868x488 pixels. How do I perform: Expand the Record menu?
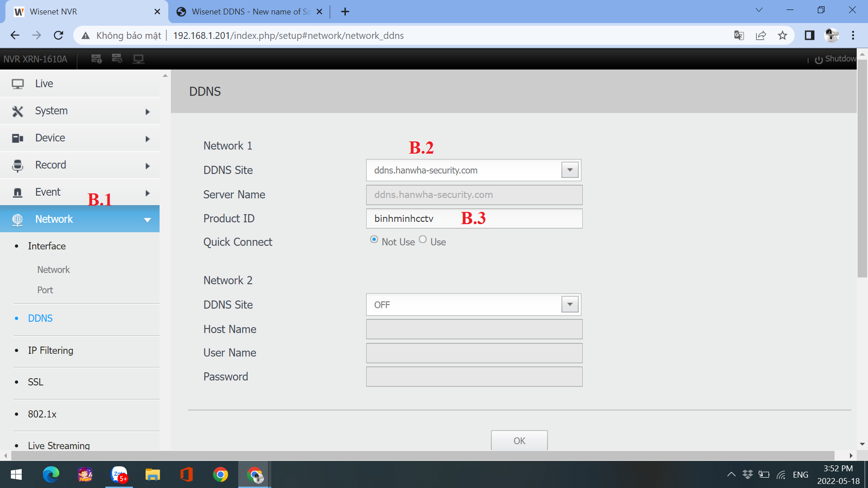(x=80, y=165)
